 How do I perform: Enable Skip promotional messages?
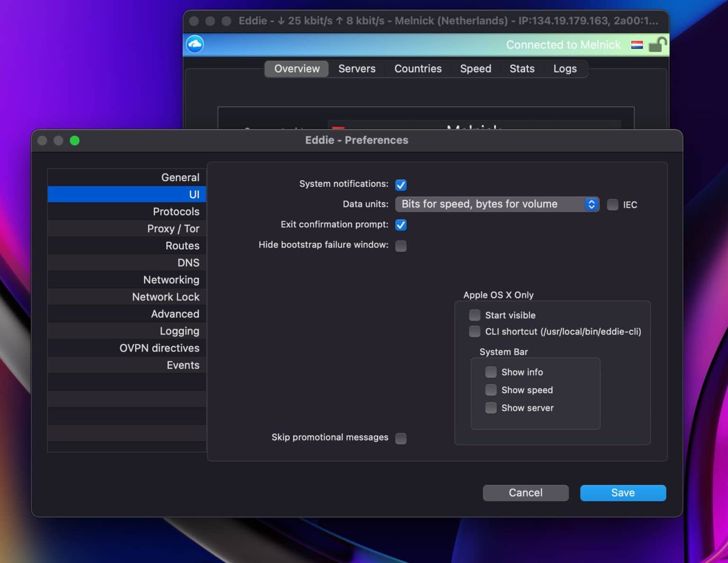coord(400,439)
